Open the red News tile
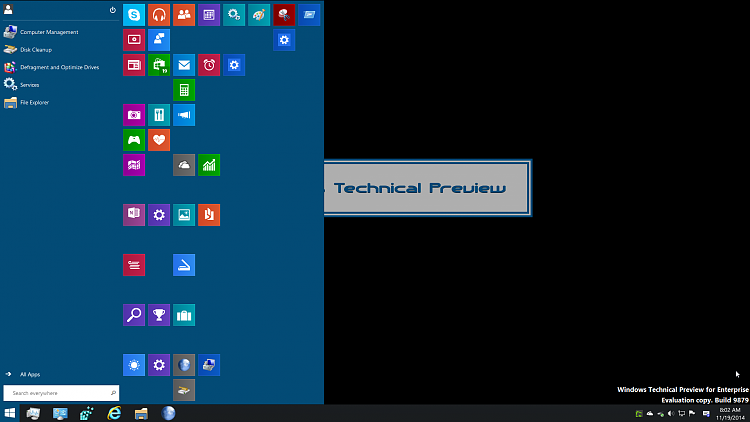Screen dimensions: 750x422 (x=134, y=65)
